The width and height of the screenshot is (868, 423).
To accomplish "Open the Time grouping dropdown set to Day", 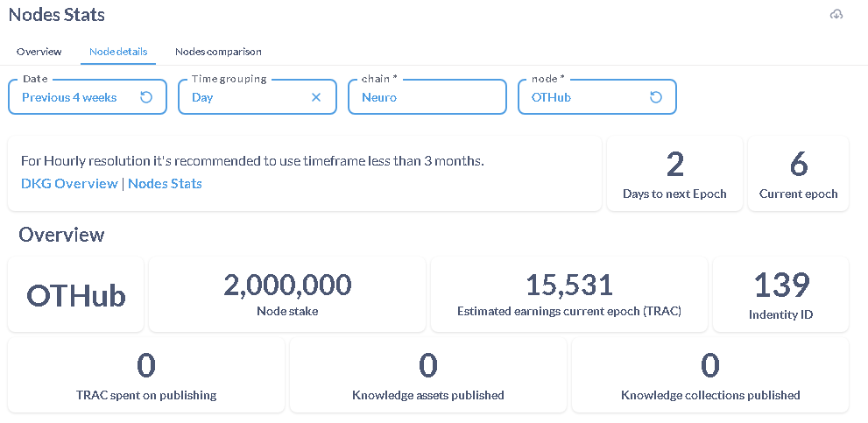I will point(258,97).
